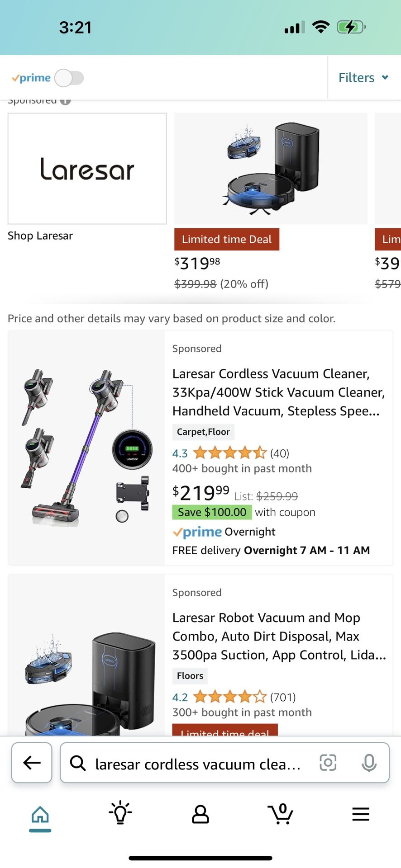Image resolution: width=401 pixels, height=868 pixels.
Task: Go to the Home tab
Action: point(40,815)
